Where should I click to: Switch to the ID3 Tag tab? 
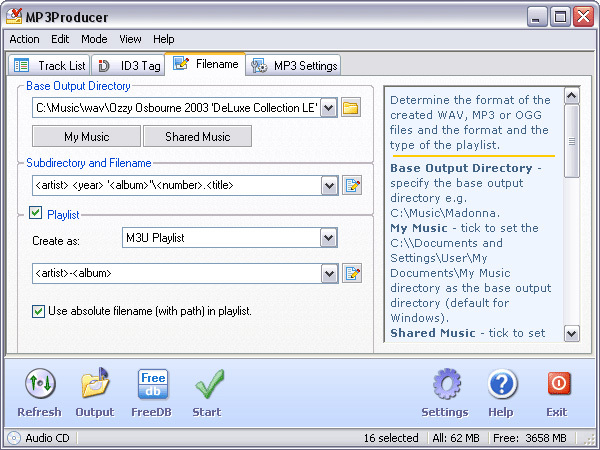(129, 65)
